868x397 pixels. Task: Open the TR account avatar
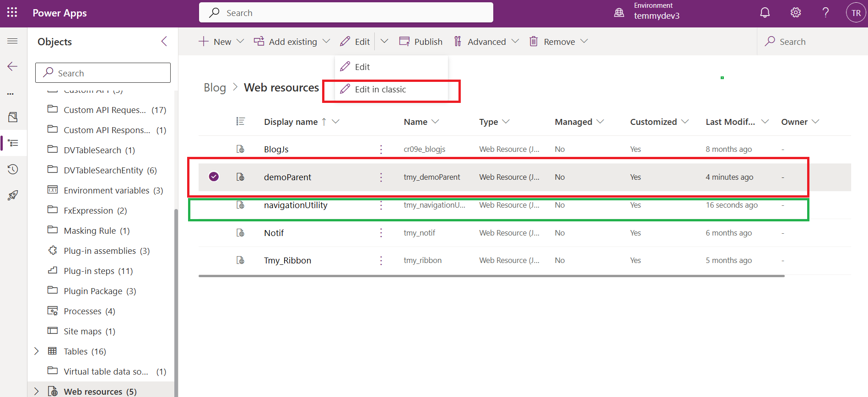[x=856, y=13]
